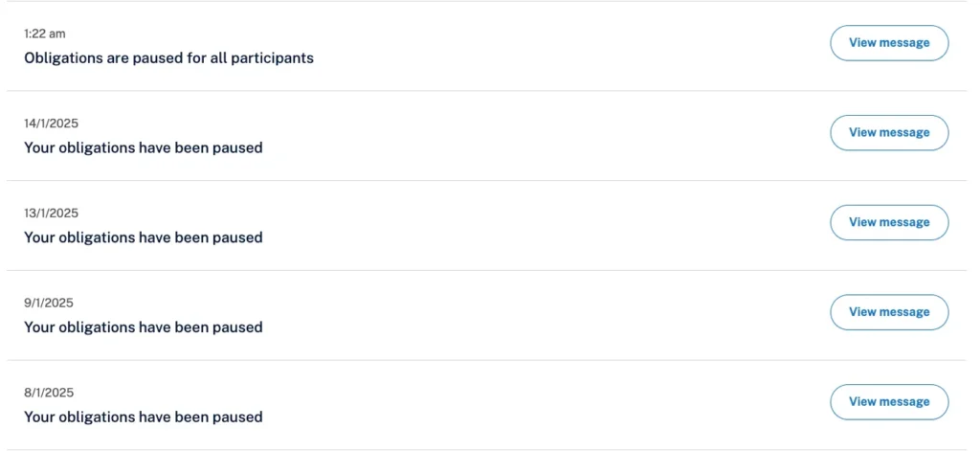Select the 9/1/2025 date label
This screenshot has height=451, width=980.
pos(48,303)
